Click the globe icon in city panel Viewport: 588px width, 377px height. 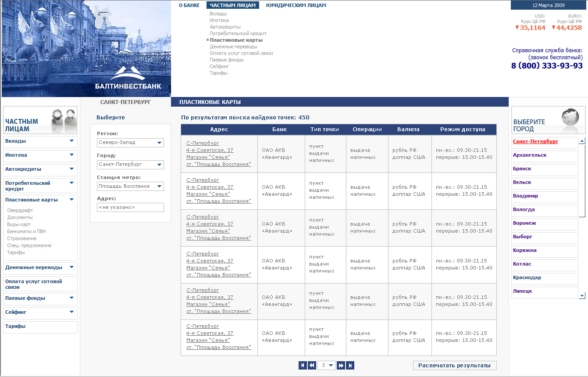coord(572,119)
